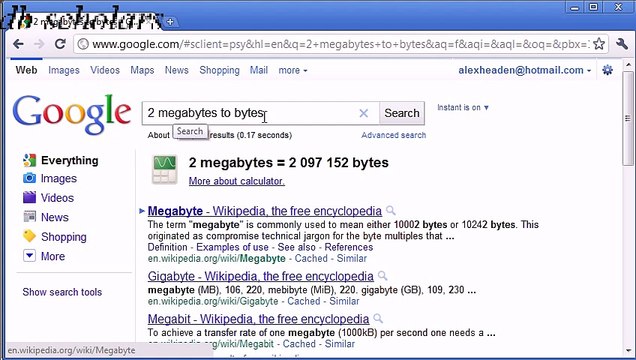Click the '2 megabytes = 2 097 152 bytes' result text
The width and height of the screenshot is (636, 360).
(288, 163)
